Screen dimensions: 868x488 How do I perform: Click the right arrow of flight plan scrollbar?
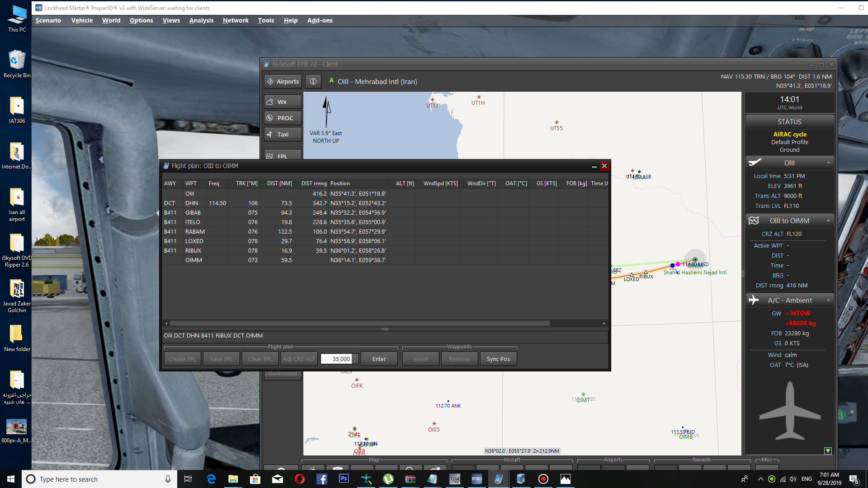click(604, 323)
